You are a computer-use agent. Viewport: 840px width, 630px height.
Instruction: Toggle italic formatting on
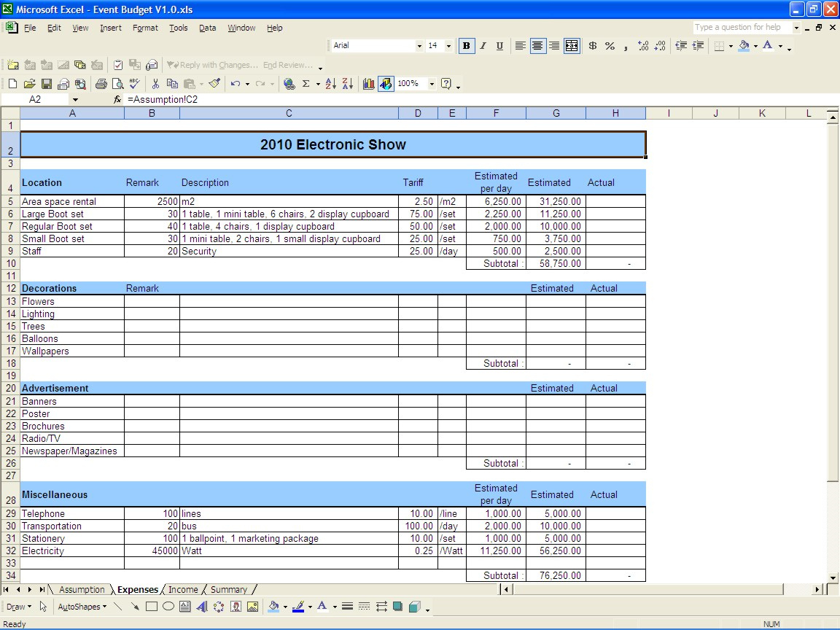coord(483,46)
